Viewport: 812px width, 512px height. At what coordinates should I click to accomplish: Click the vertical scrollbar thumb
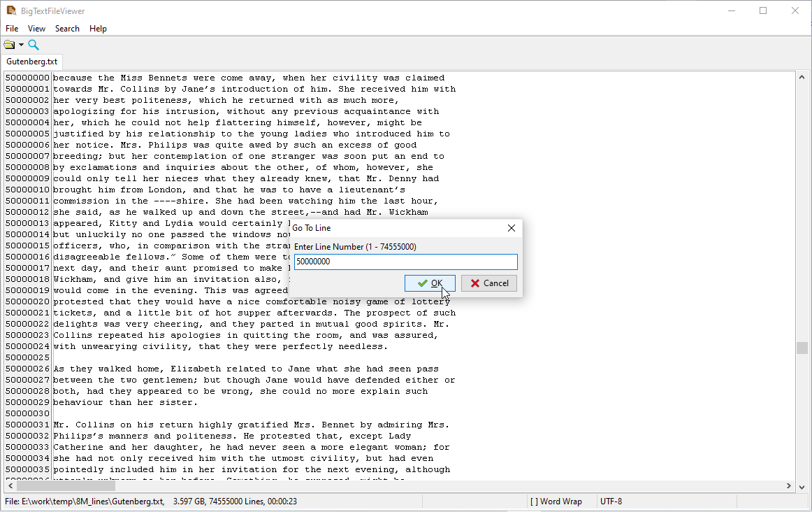(x=802, y=348)
